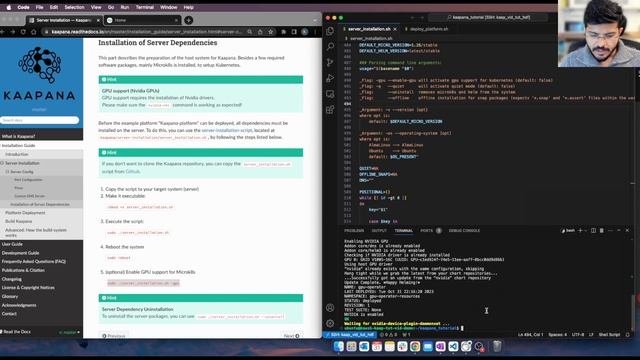The height and width of the screenshot is (360, 640).
Task: Go to the Platform Deployment docs page
Action: 25,213
